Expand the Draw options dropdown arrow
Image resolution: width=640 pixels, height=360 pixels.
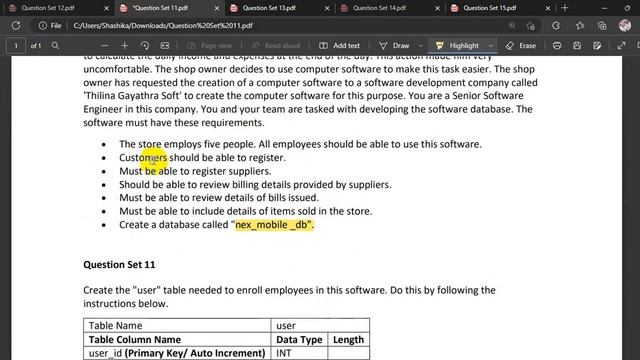pos(420,46)
